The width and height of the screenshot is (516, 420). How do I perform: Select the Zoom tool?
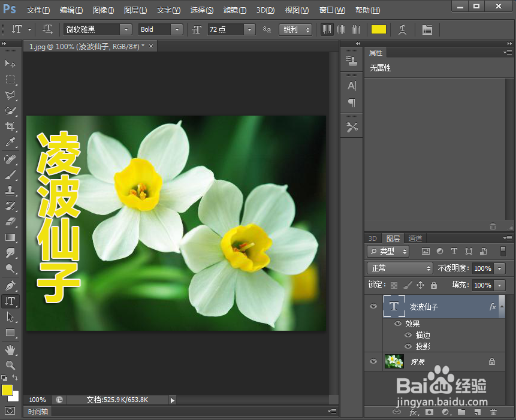(x=10, y=365)
